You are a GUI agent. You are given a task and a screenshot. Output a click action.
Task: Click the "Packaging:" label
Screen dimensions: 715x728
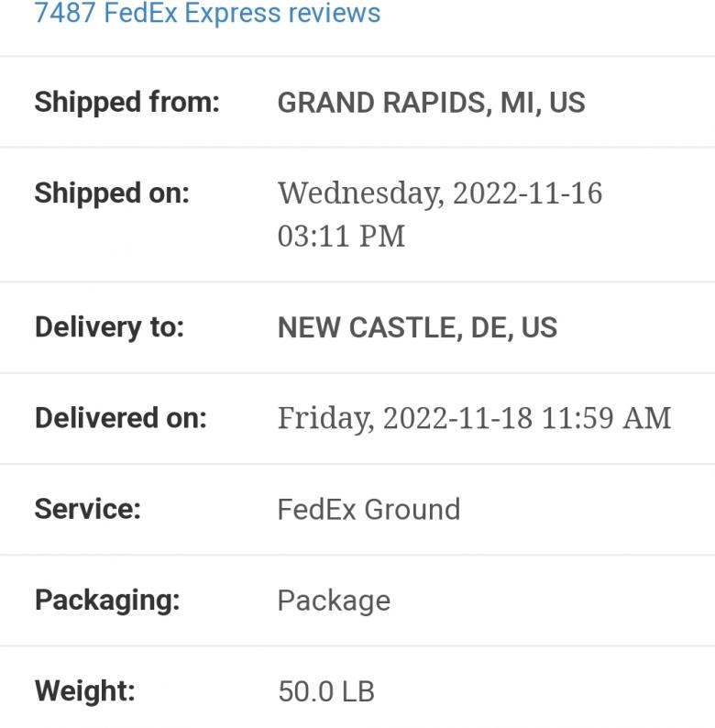coord(107,601)
